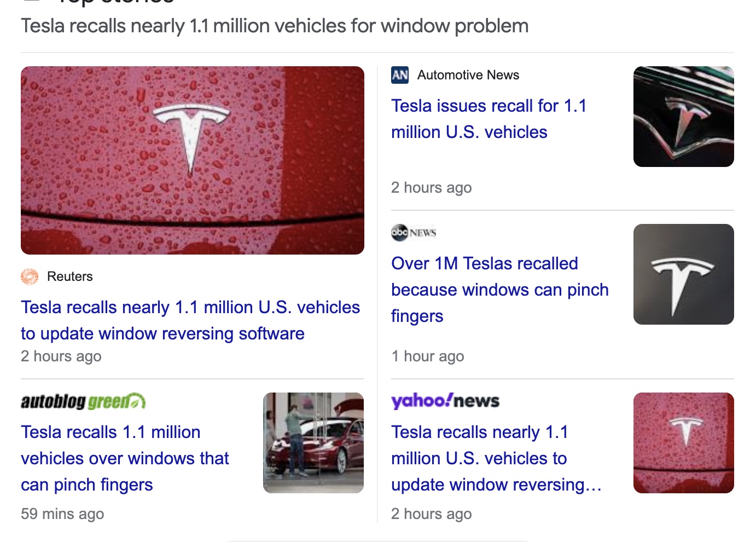The width and height of the screenshot is (756, 542).
Task: Click the Yahoo story's red Tesla thumbnail
Action: tap(683, 442)
